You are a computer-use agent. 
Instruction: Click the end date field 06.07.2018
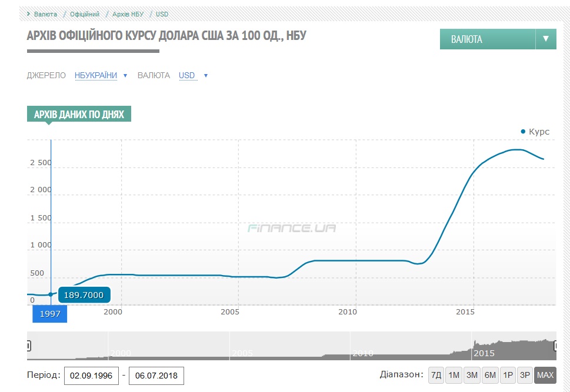click(x=156, y=376)
